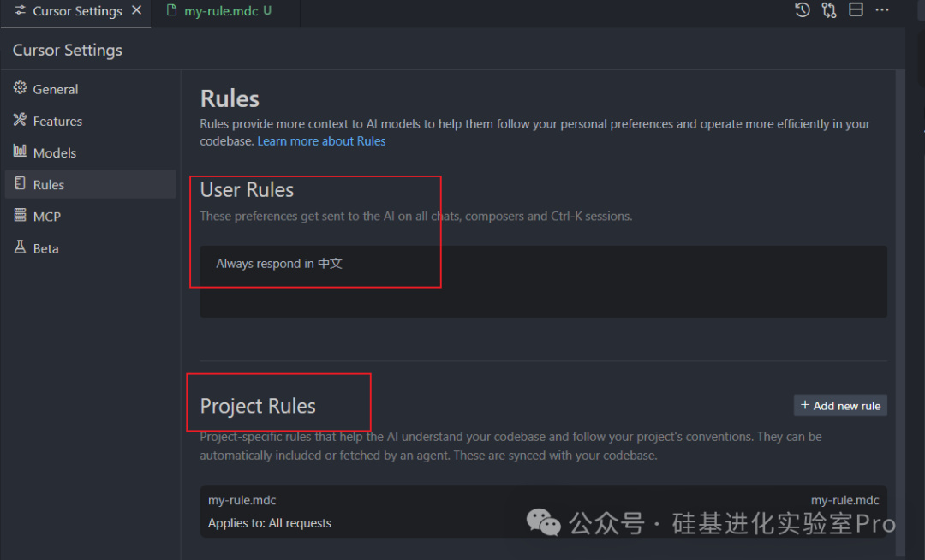
Task: Open the Models settings section
Action: pos(90,152)
